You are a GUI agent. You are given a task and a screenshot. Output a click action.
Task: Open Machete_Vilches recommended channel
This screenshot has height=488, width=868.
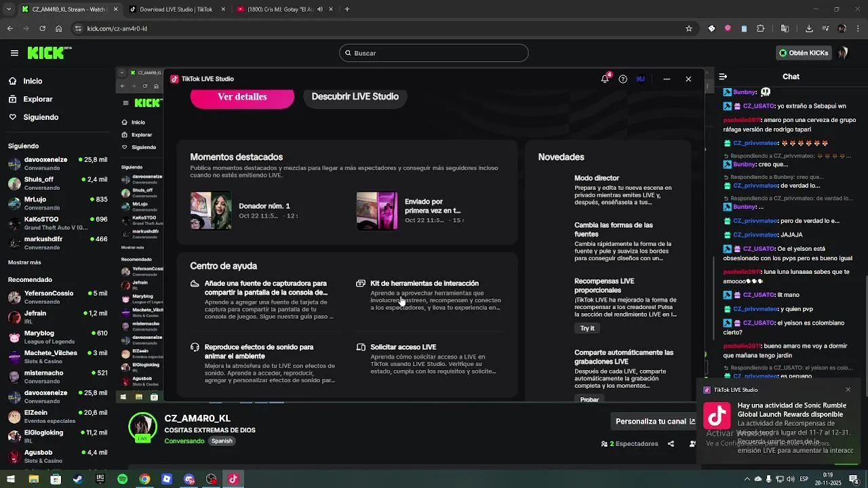58,357
